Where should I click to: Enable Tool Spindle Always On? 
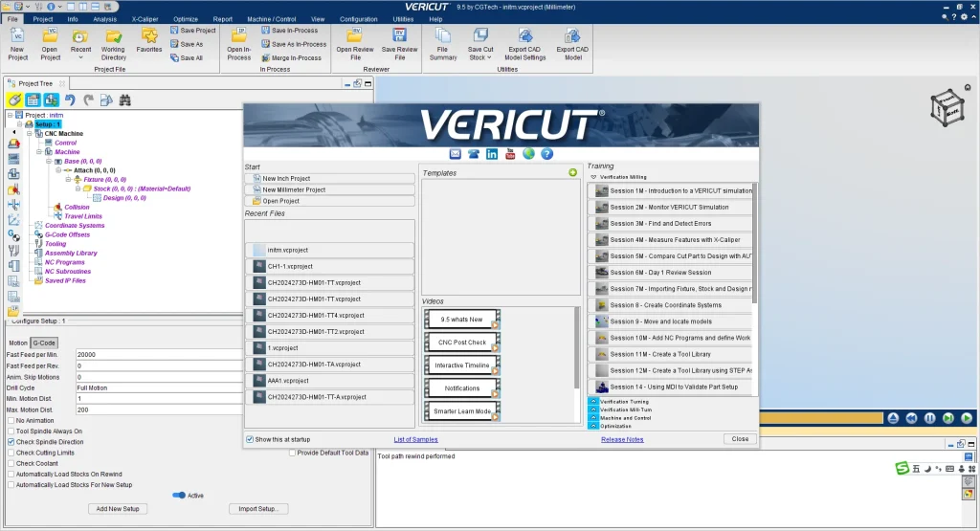[11, 431]
